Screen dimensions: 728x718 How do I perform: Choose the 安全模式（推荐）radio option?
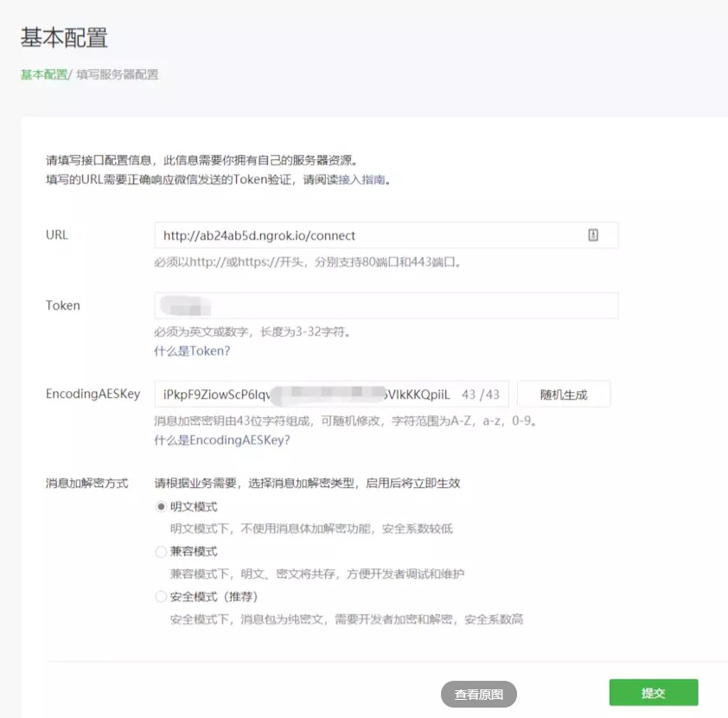[x=161, y=596]
